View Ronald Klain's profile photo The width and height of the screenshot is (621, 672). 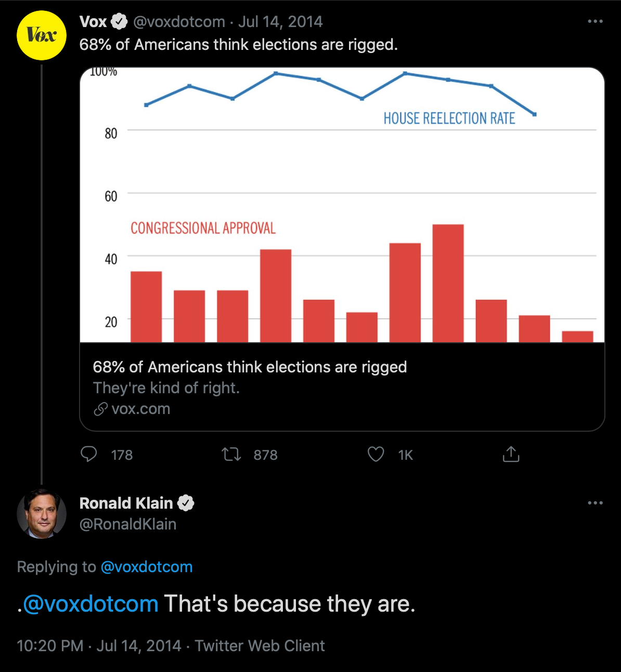click(x=42, y=513)
